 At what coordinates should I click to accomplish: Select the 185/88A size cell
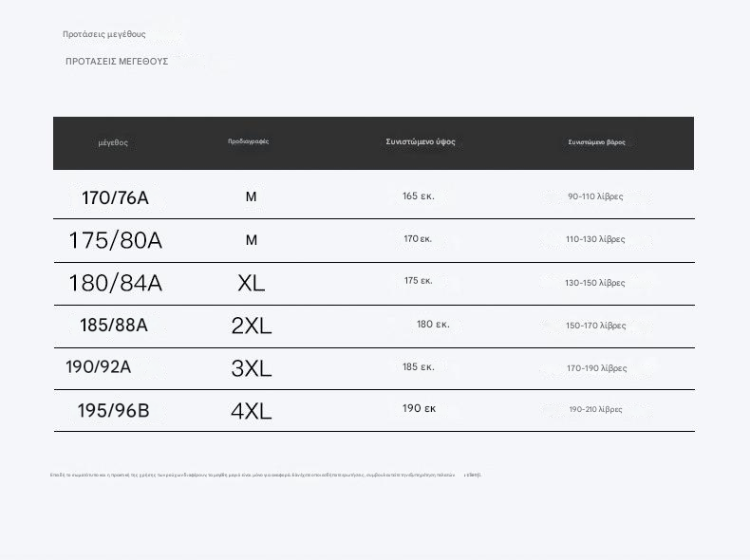coord(114,326)
